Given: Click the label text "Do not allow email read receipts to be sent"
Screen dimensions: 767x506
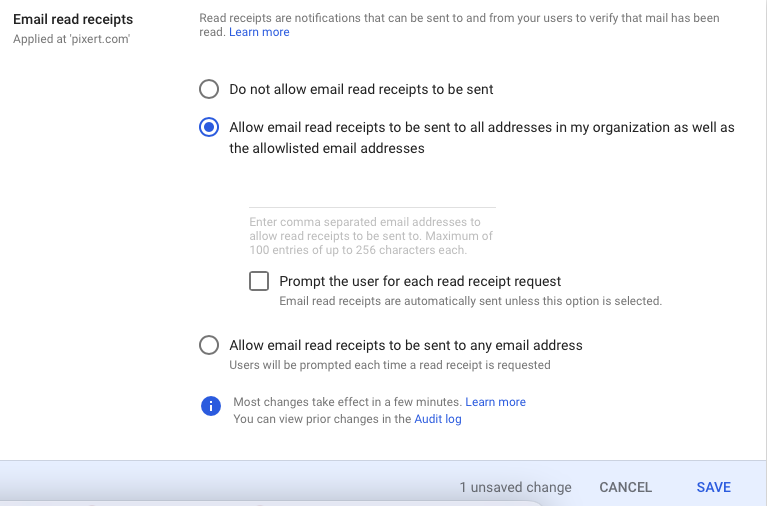Looking at the screenshot, I should tap(361, 90).
